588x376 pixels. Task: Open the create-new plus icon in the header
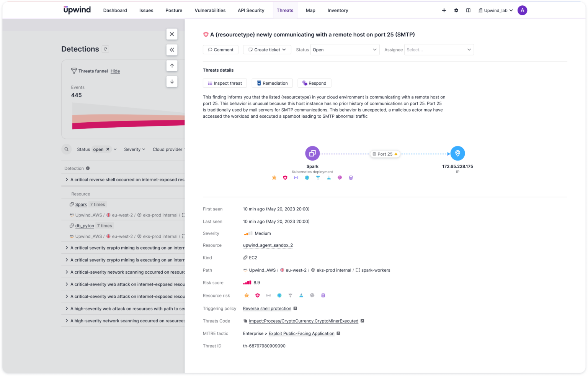pyautogui.click(x=444, y=10)
